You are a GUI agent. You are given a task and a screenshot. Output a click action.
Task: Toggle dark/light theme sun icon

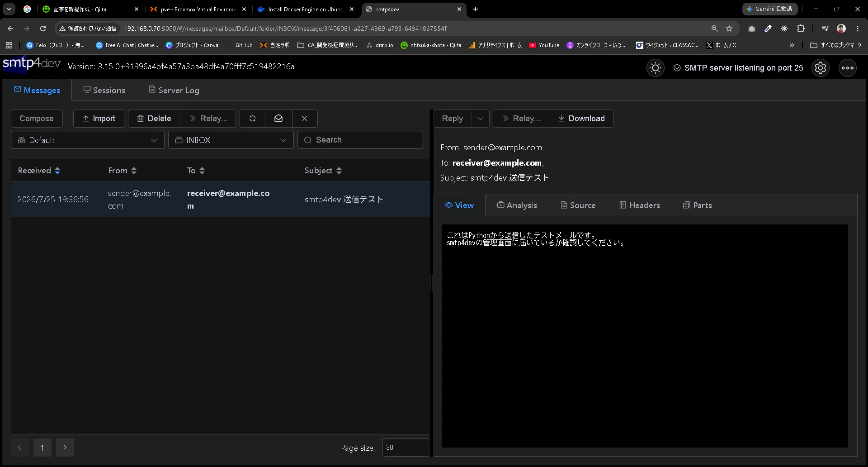655,68
